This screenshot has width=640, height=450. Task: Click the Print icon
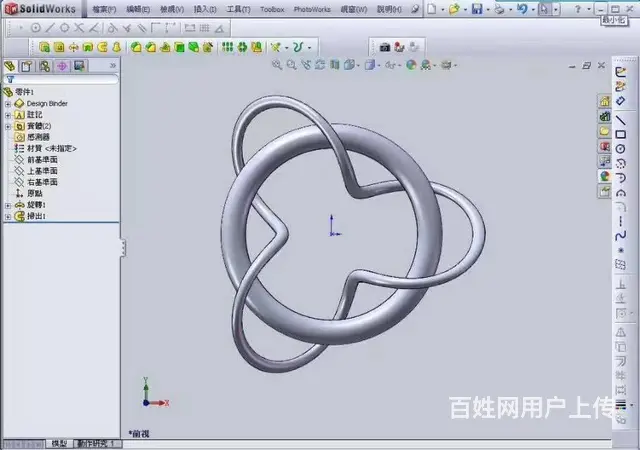click(499, 9)
